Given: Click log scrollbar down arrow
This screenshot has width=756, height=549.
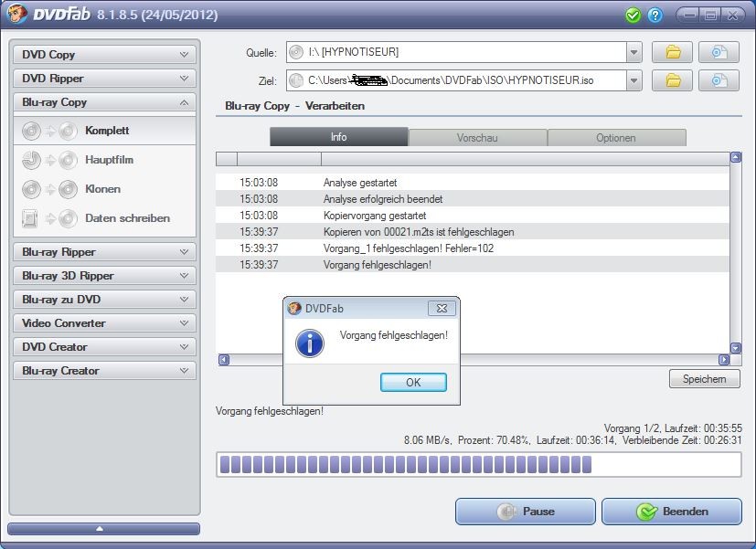Looking at the screenshot, I should coord(736,348).
